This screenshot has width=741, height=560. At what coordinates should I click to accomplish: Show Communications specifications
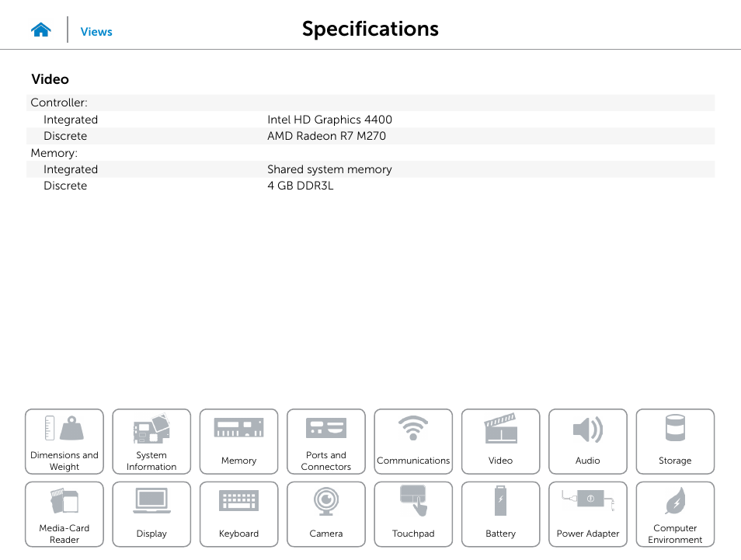point(413,441)
